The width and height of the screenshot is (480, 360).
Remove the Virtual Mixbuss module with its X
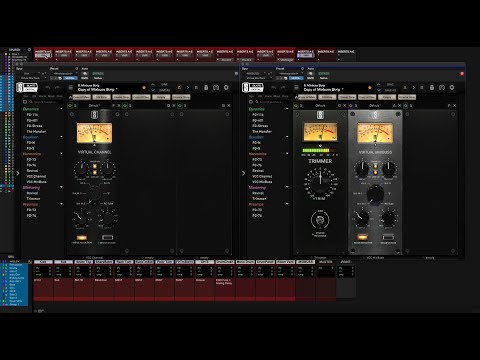pyautogui.click(x=400, y=105)
